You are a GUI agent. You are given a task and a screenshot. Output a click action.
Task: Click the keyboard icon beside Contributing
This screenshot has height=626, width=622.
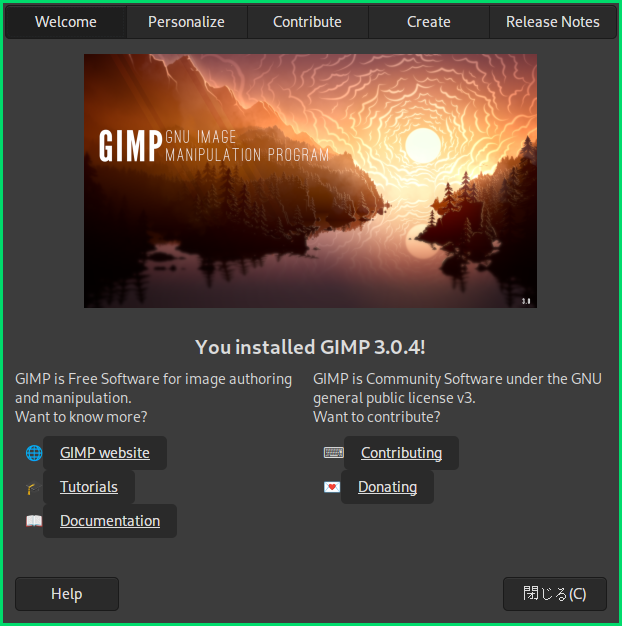333,452
